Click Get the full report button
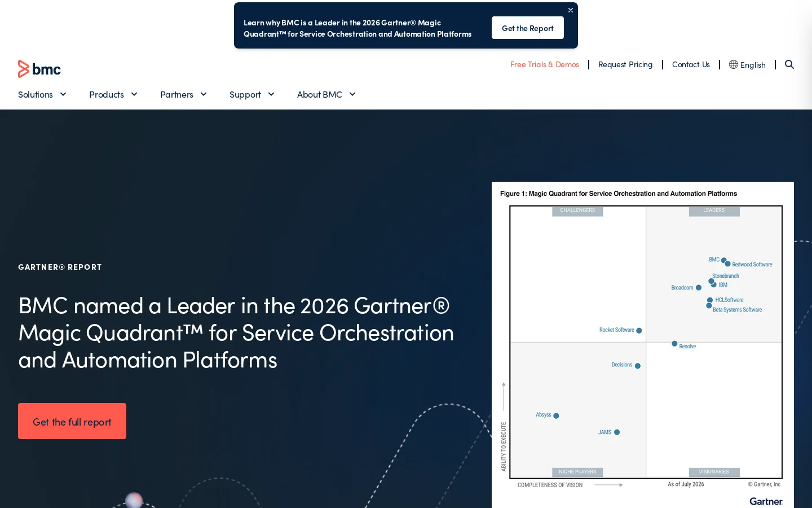Screen dimensions: 812x508 (72, 421)
